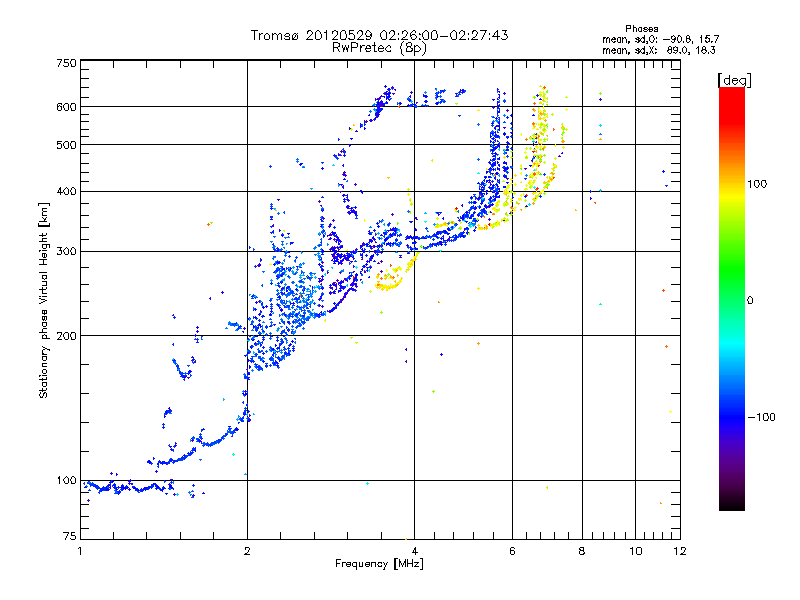Click the plot title 'Tromsø 20120529 02:26:00-02:27:43'
Screen dimensions: 800x600
379,35
